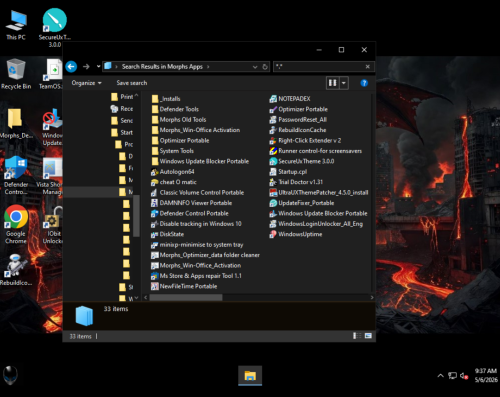500x397 pixels.
Task: Select NewFileTime Portable
Action: 184,286
